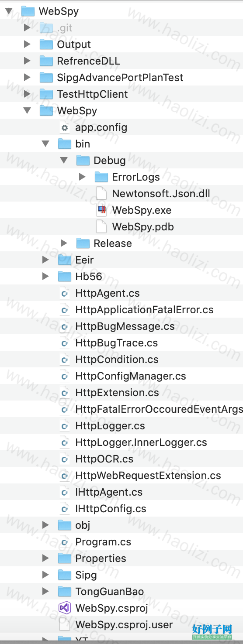243x644 pixels.
Task: Collapse the bin folder triangle
Action: tap(45, 144)
